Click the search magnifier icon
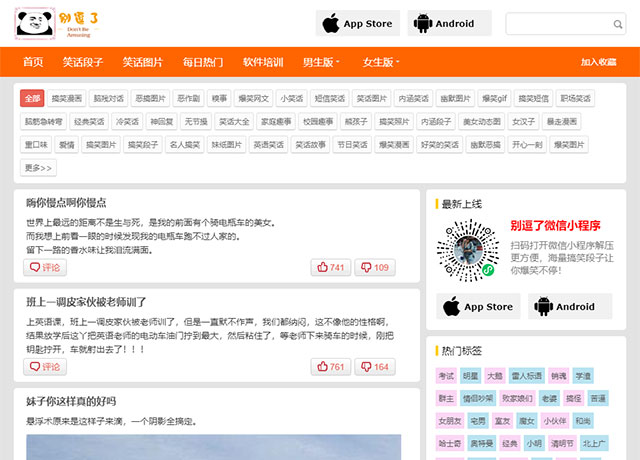The width and height of the screenshot is (640, 460). click(616, 23)
